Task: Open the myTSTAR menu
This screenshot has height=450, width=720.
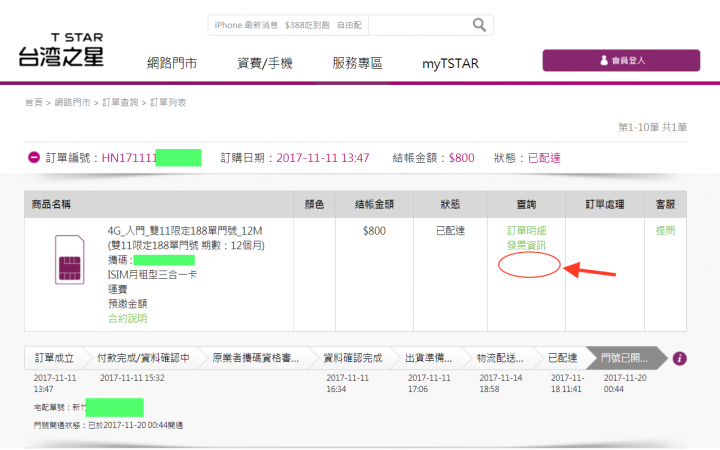Action: pyautogui.click(x=450, y=63)
